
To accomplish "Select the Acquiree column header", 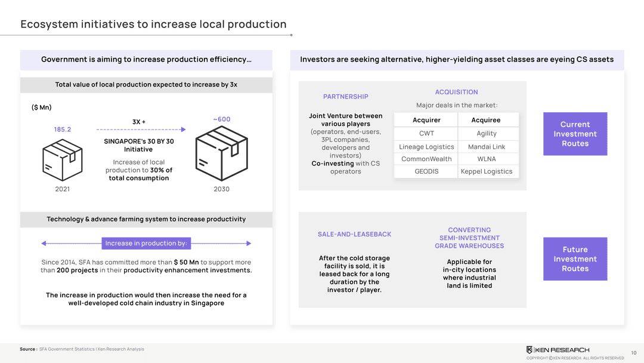I will click(x=486, y=120).
